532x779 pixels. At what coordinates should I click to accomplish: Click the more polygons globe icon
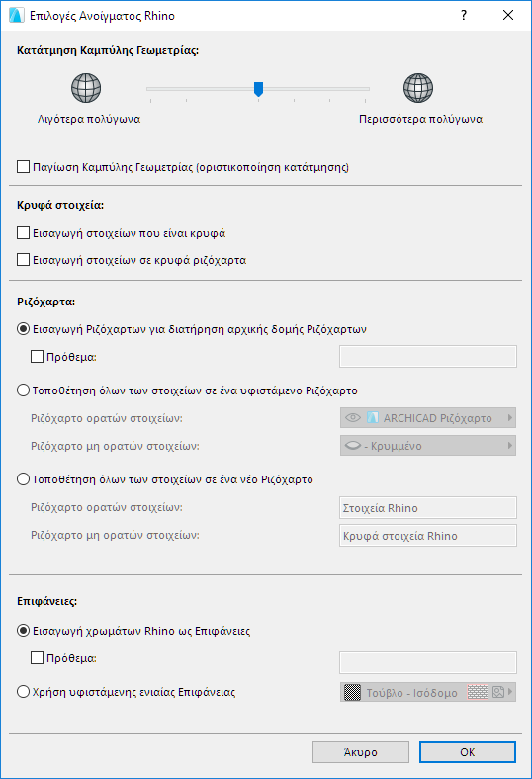pyautogui.click(x=417, y=88)
